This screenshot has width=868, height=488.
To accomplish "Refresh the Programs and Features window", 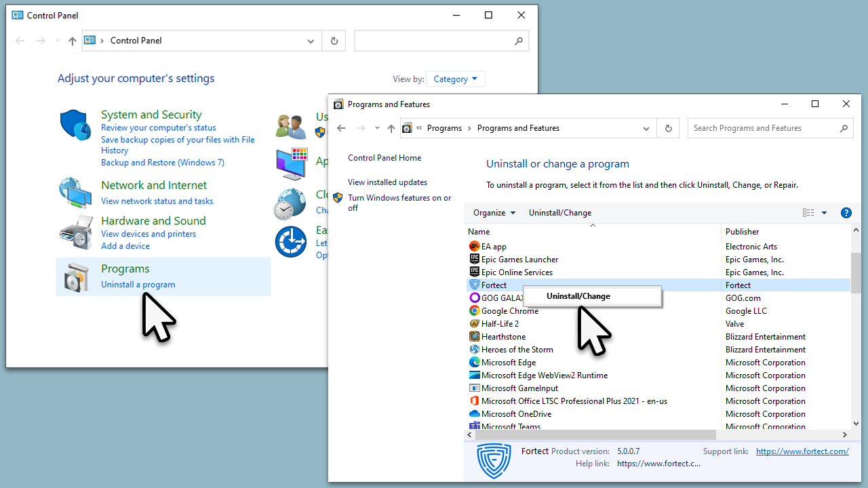I will coord(669,128).
